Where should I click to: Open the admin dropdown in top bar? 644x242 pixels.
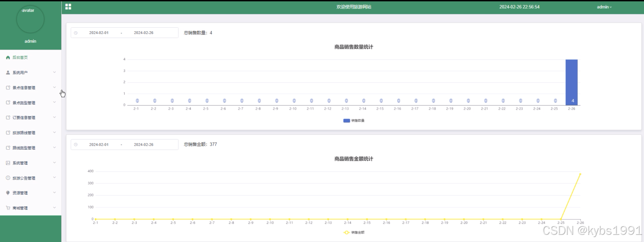pyautogui.click(x=604, y=7)
